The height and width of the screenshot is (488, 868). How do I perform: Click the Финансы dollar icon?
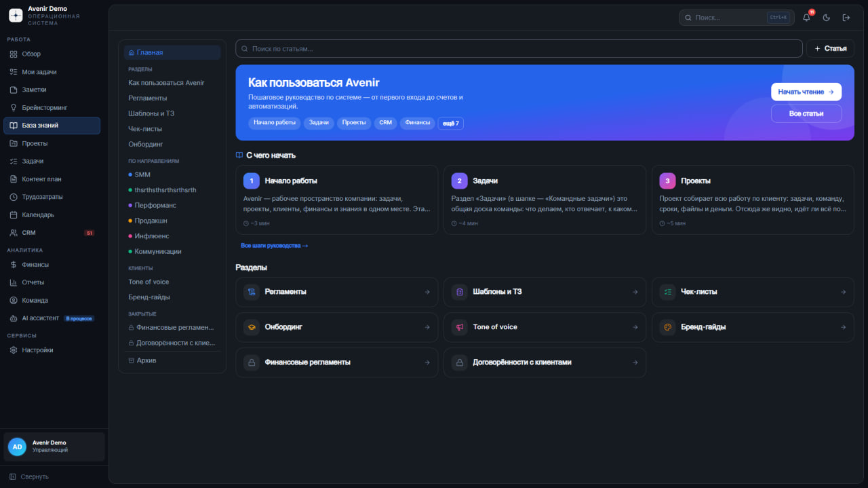click(x=14, y=265)
